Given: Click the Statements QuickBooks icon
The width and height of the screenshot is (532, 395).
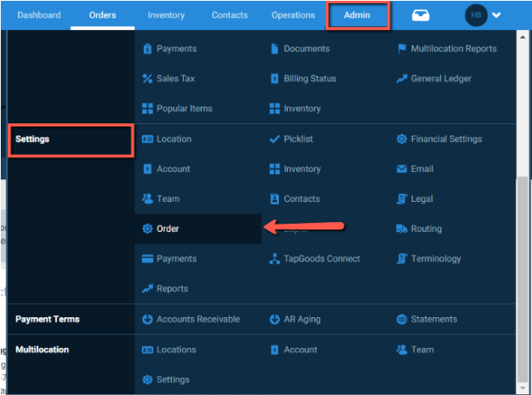Looking at the screenshot, I should click(x=401, y=319).
